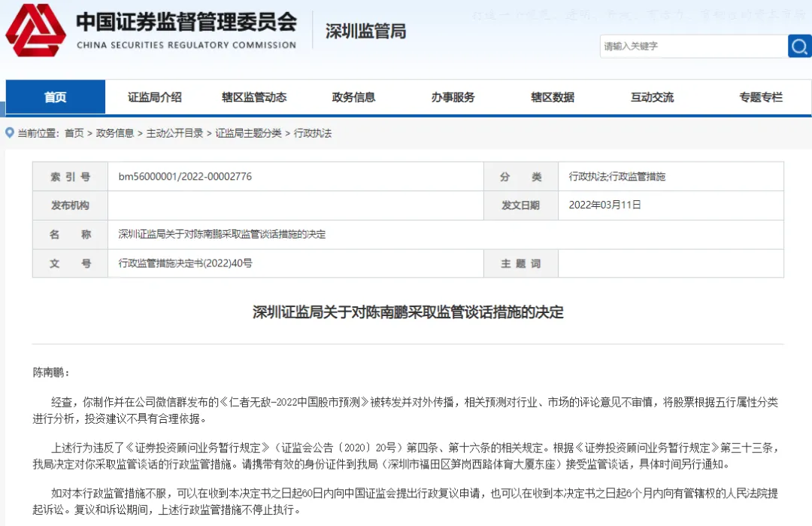Go to 政务信息 in the breadcrumb
The image size is (812, 526).
pos(115,133)
